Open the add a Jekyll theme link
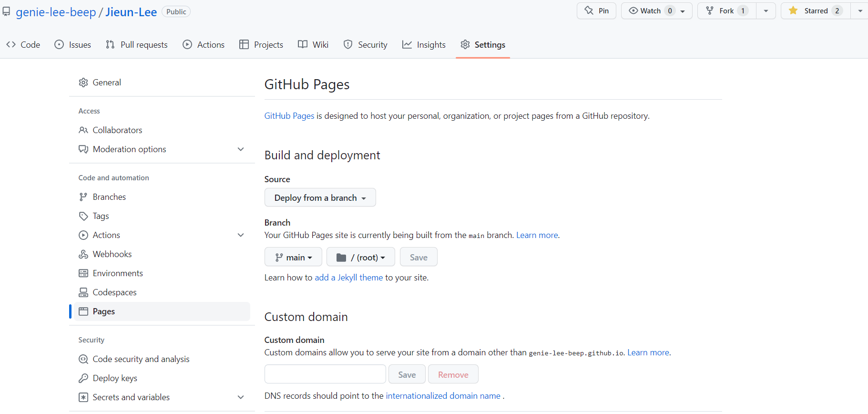The width and height of the screenshot is (868, 414). click(x=349, y=278)
